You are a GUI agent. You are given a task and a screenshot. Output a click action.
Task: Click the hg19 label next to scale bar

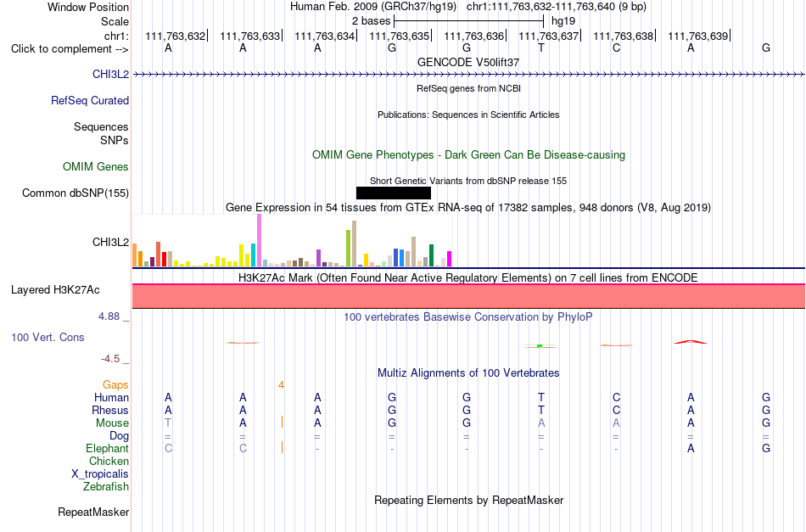pos(563,21)
